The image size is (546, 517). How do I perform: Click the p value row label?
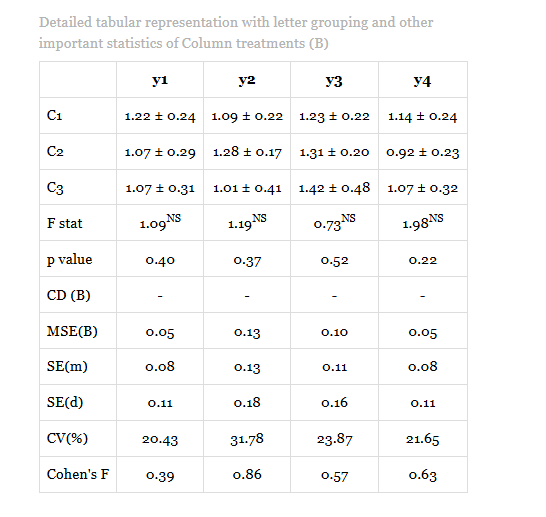click(69, 259)
